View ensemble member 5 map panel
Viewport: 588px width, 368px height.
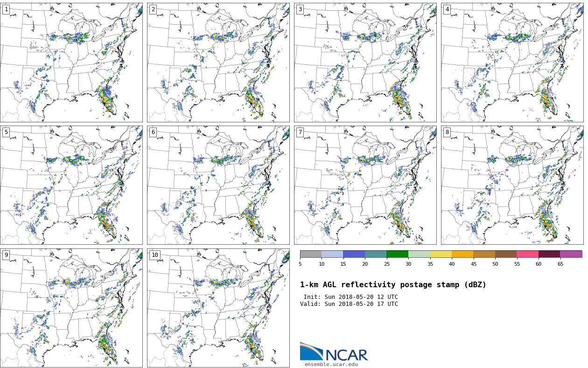71,185
